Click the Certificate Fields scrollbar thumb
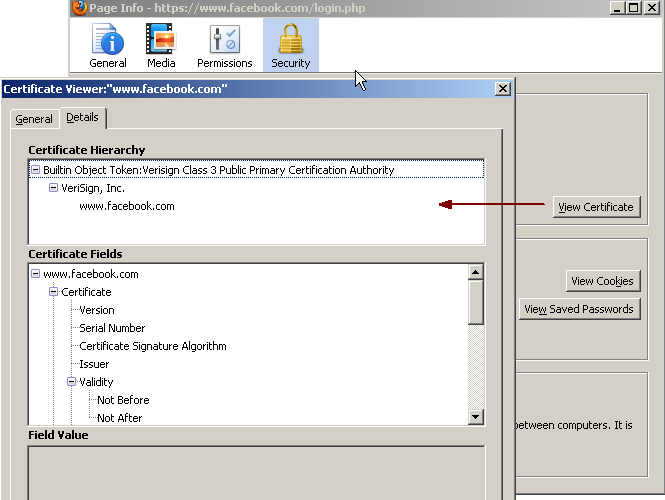665x500 pixels. [475, 302]
